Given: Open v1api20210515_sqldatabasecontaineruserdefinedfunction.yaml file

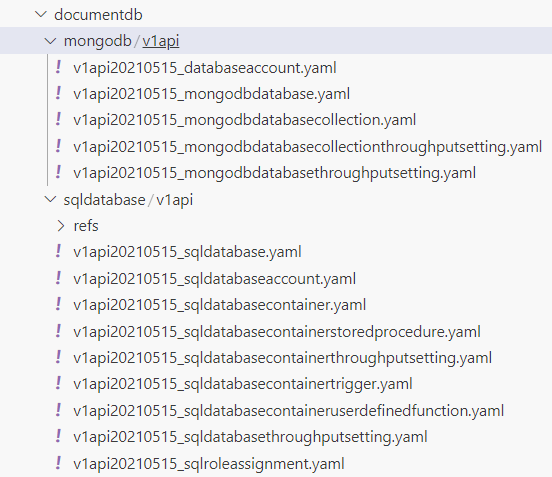Looking at the screenshot, I should (x=289, y=410).
